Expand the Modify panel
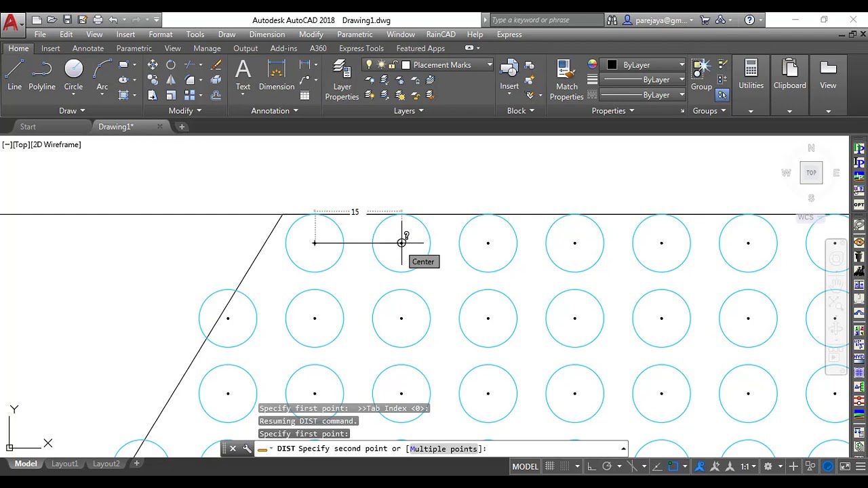 [185, 110]
